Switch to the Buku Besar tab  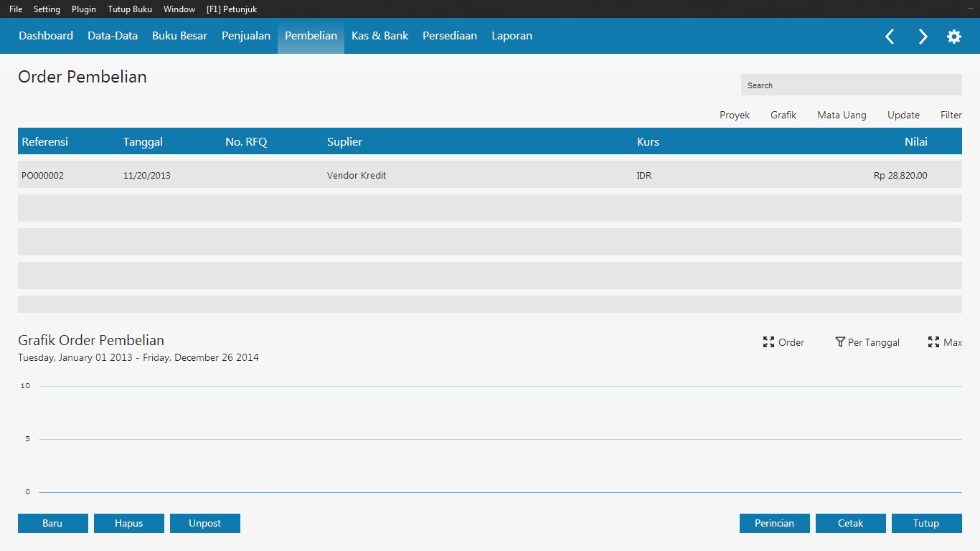[x=179, y=36]
